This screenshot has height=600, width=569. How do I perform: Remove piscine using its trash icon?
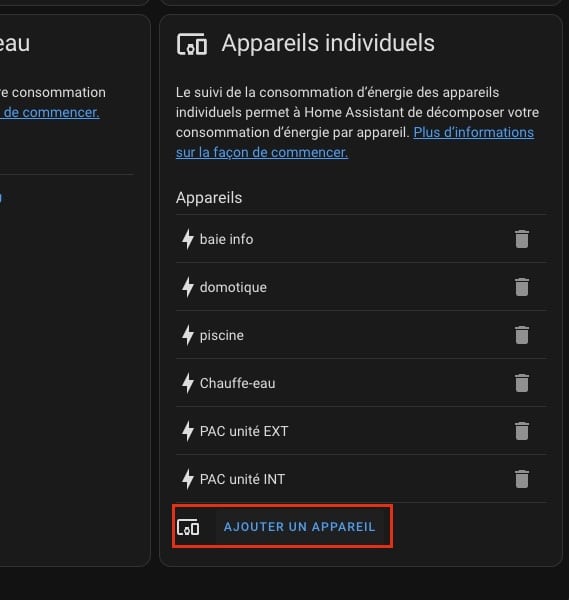coord(522,335)
